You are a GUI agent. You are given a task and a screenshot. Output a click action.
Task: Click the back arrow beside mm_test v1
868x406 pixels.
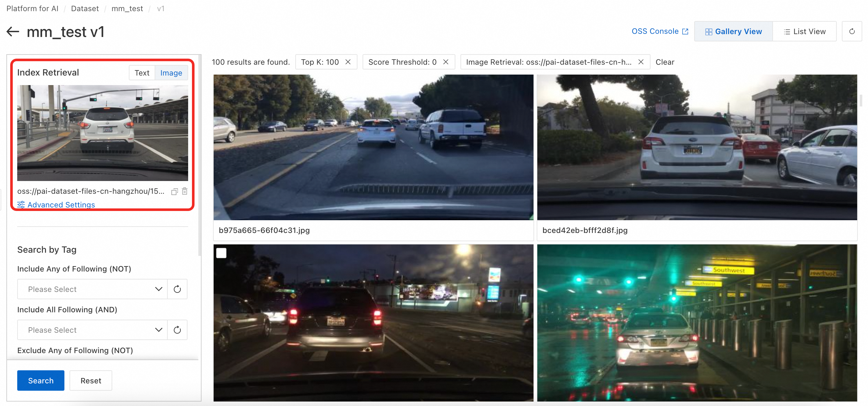point(13,32)
